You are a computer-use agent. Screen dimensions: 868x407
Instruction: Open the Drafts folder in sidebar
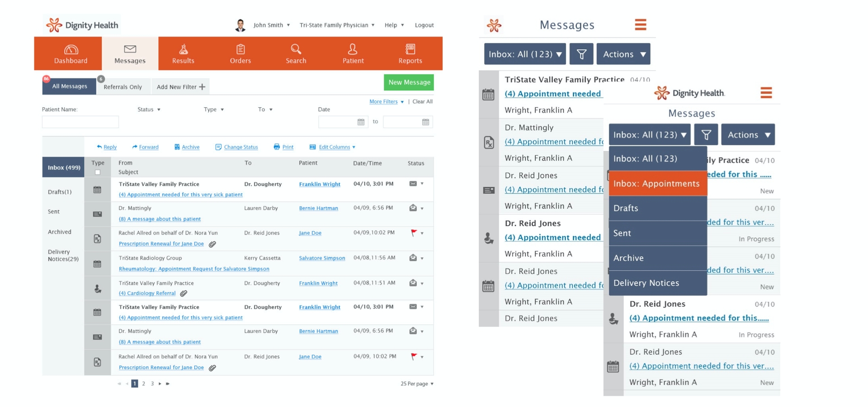[x=60, y=192]
